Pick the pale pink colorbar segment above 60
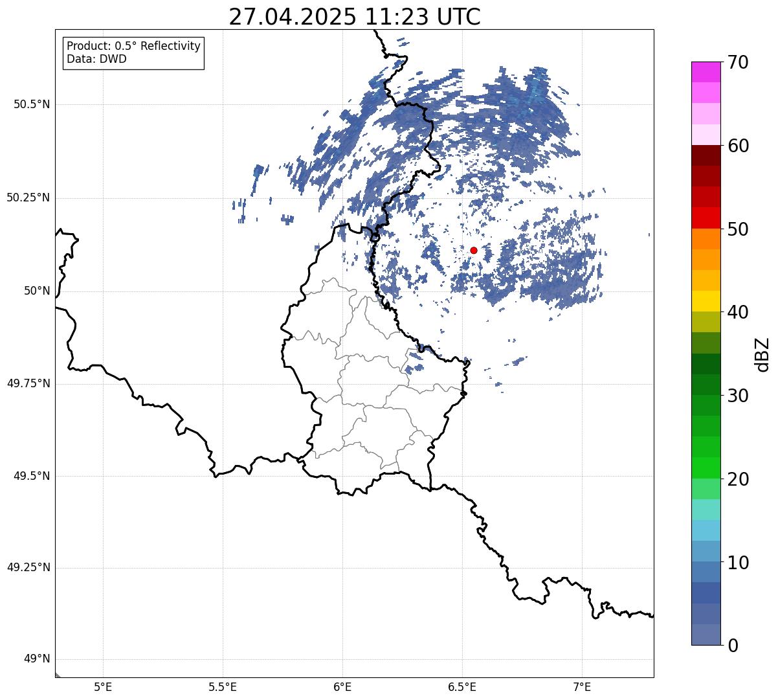The height and width of the screenshot is (700, 778). (706, 135)
